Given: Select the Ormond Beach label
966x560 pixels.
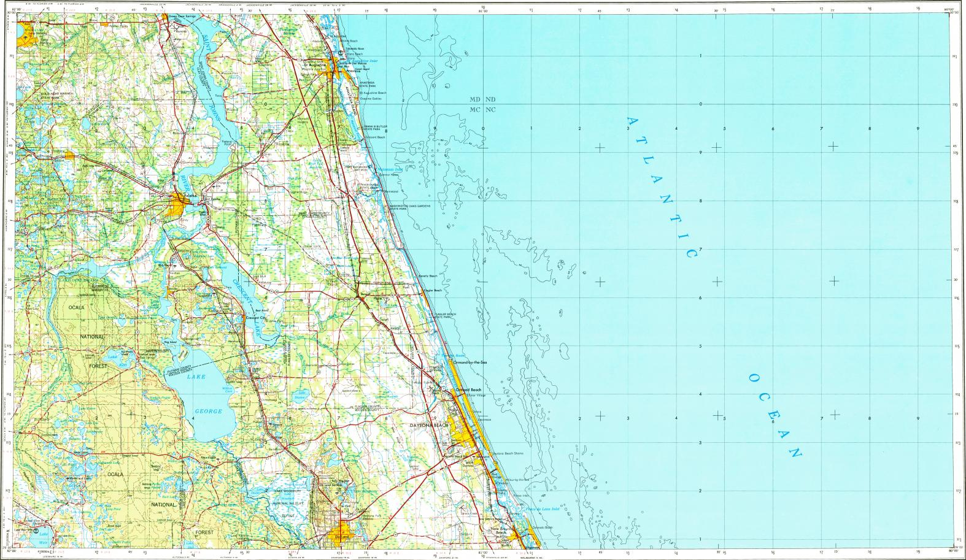Looking at the screenshot, I should coord(468,390).
